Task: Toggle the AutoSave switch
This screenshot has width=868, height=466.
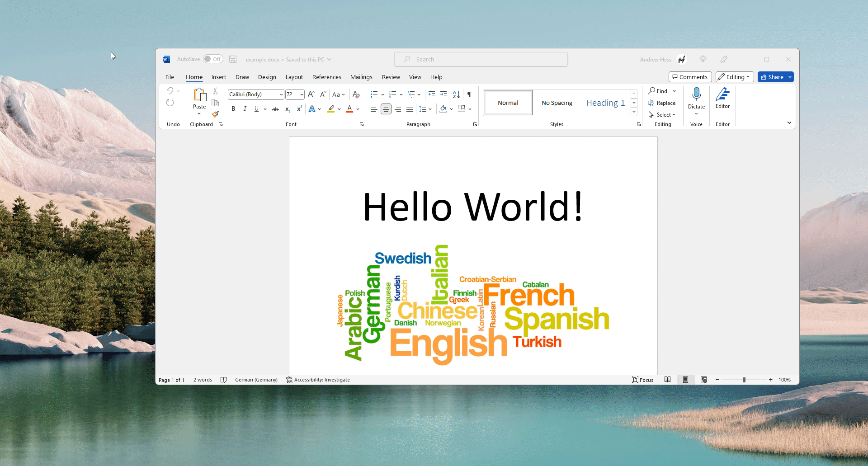Action: click(213, 59)
